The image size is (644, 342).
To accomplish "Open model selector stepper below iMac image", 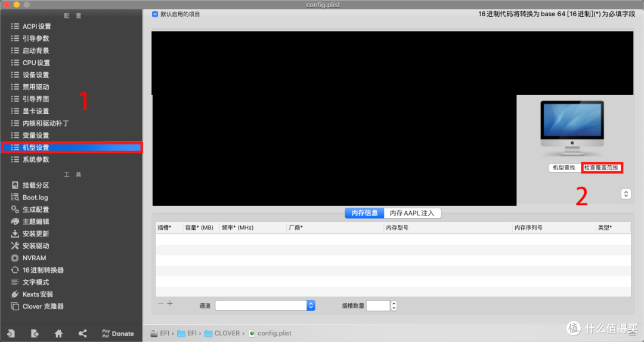I will click(626, 193).
